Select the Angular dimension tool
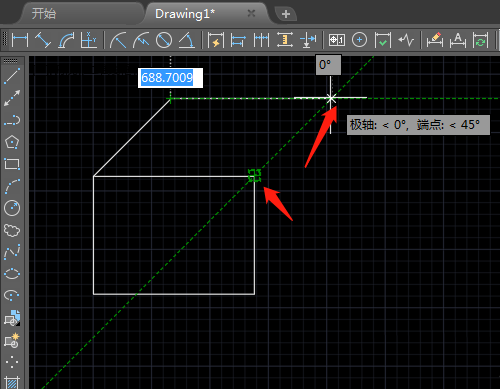Image resolution: width=500 pixels, height=389 pixels. point(187,40)
